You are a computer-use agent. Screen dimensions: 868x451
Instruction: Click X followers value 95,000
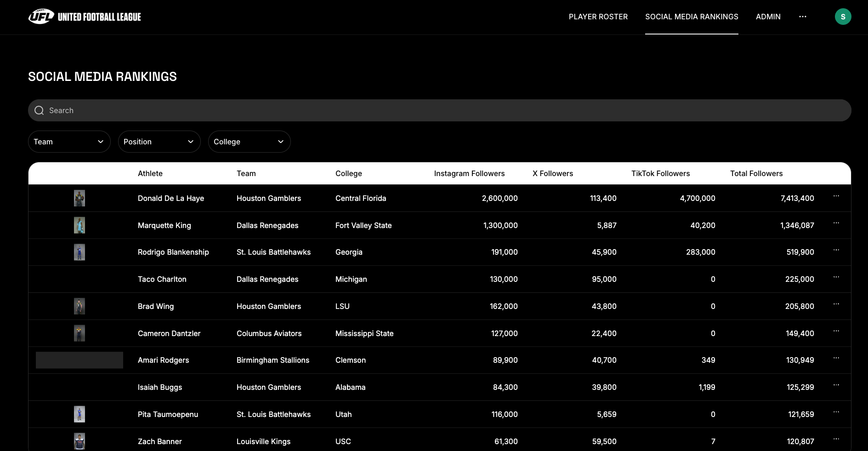(x=604, y=279)
